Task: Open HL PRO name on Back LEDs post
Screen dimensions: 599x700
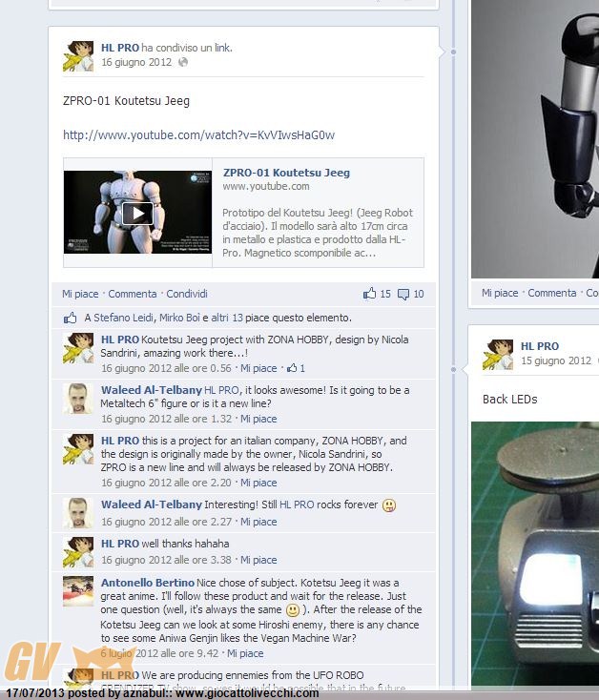Action: click(540, 346)
